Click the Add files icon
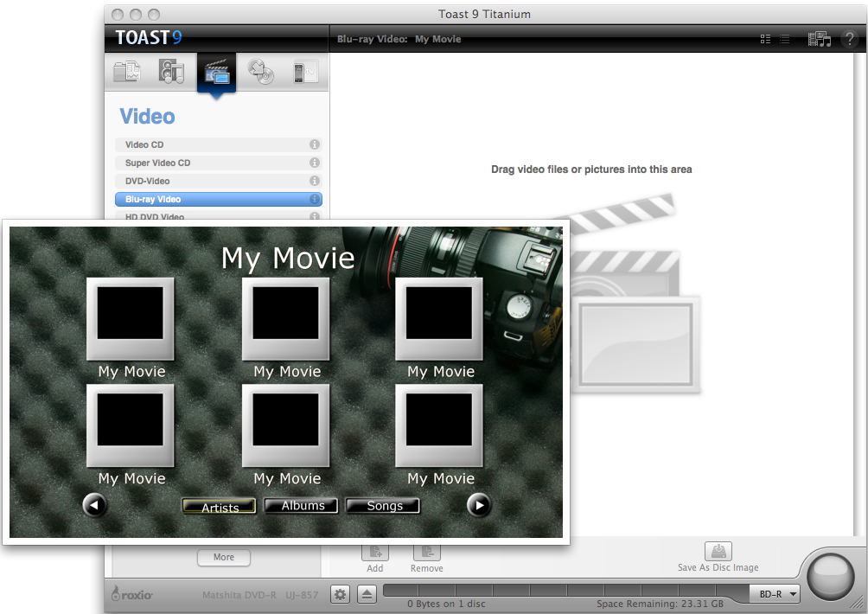This screenshot has height=614, width=868. 375,552
